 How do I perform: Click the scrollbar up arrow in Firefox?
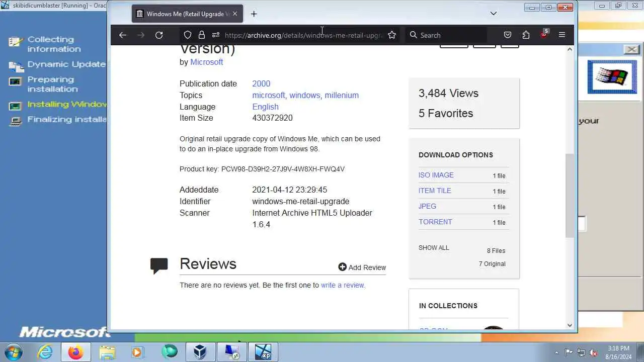point(570,49)
